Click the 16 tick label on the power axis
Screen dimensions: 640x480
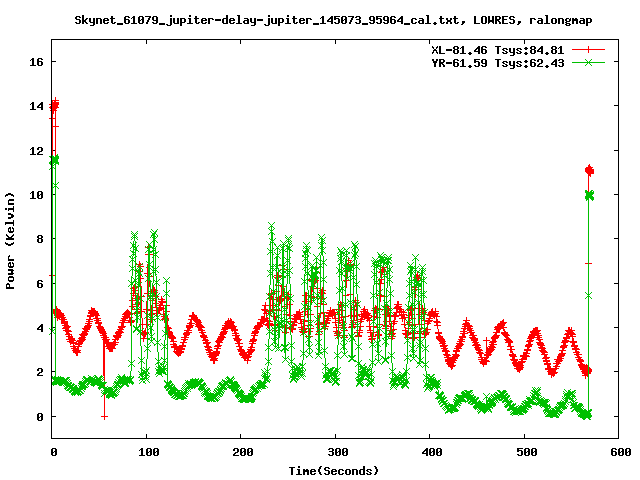pyautogui.click(x=35, y=62)
